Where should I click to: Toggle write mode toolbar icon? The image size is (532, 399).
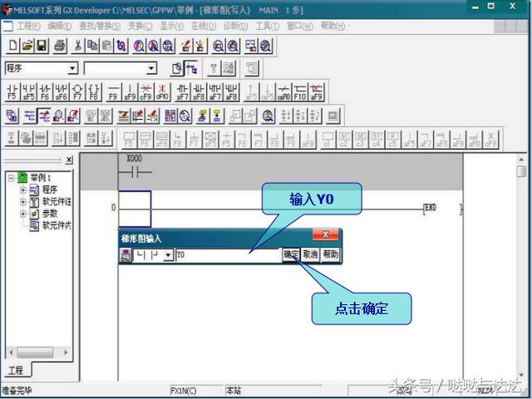44,116
